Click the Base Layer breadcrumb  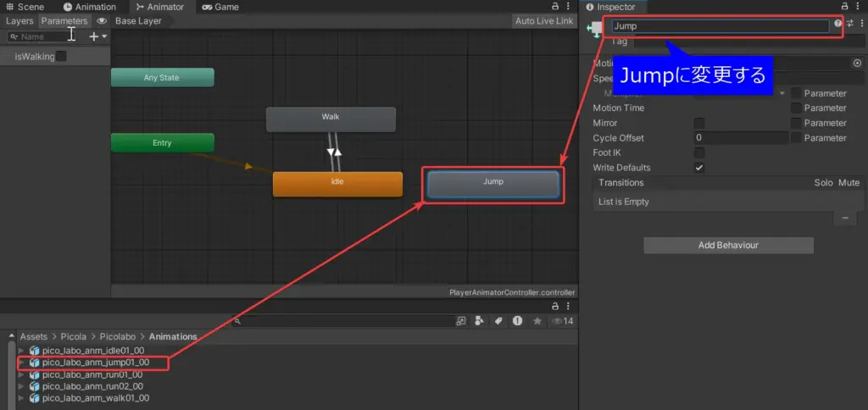pos(138,21)
